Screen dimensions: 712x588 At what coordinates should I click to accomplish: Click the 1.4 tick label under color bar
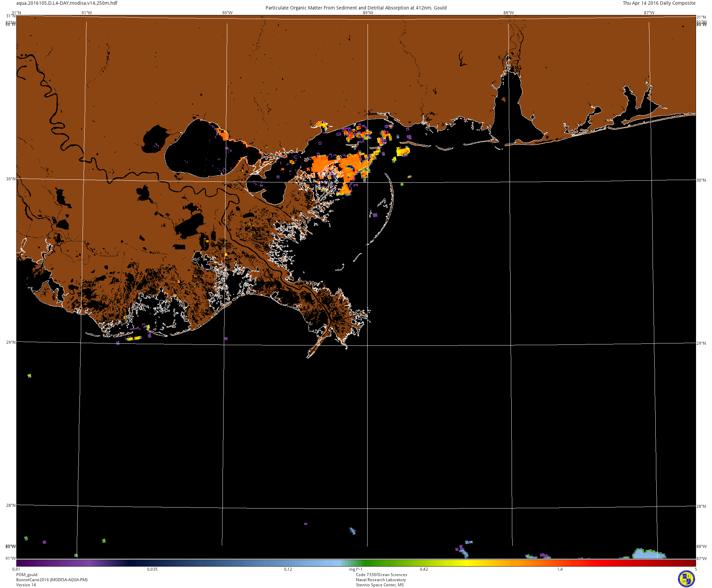559,569
